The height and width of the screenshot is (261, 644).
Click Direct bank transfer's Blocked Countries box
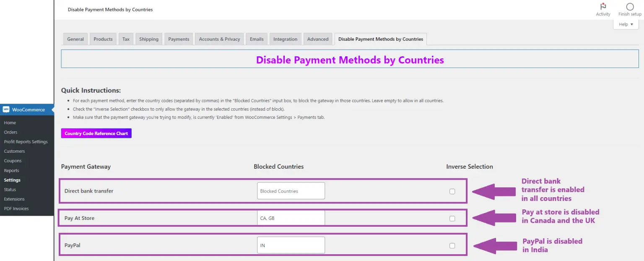(x=291, y=191)
